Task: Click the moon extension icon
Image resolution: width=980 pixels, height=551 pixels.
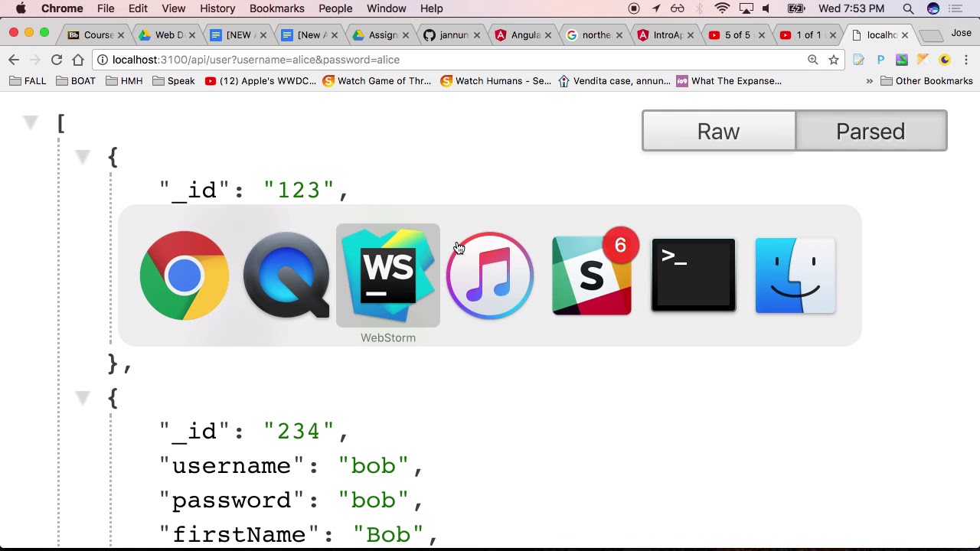Action: 945,60
